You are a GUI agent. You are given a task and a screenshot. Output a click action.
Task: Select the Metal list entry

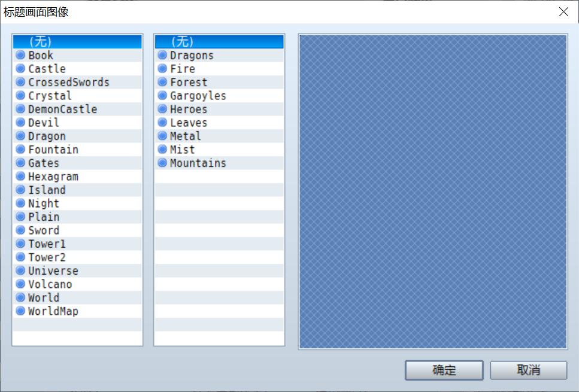pyautogui.click(x=219, y=136)
